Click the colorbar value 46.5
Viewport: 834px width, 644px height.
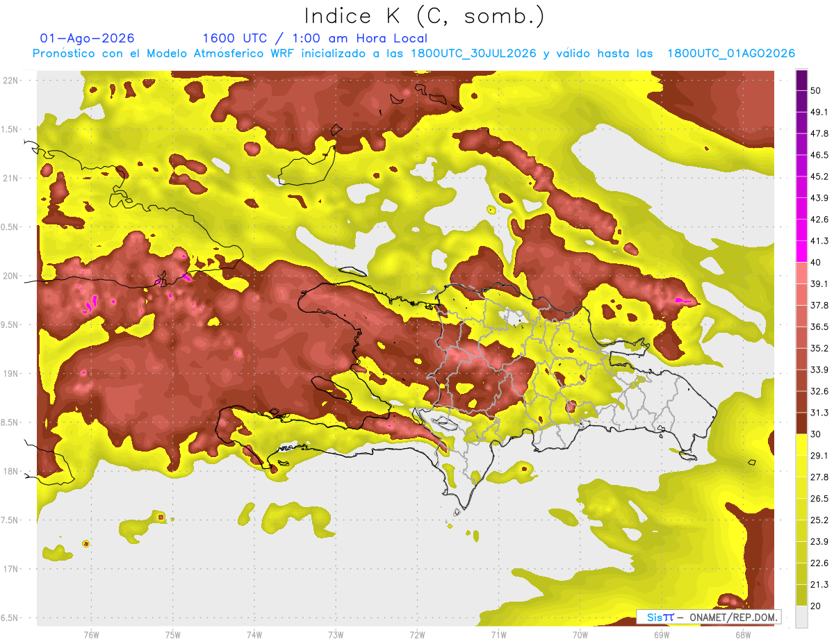click(x=819, y=155)
